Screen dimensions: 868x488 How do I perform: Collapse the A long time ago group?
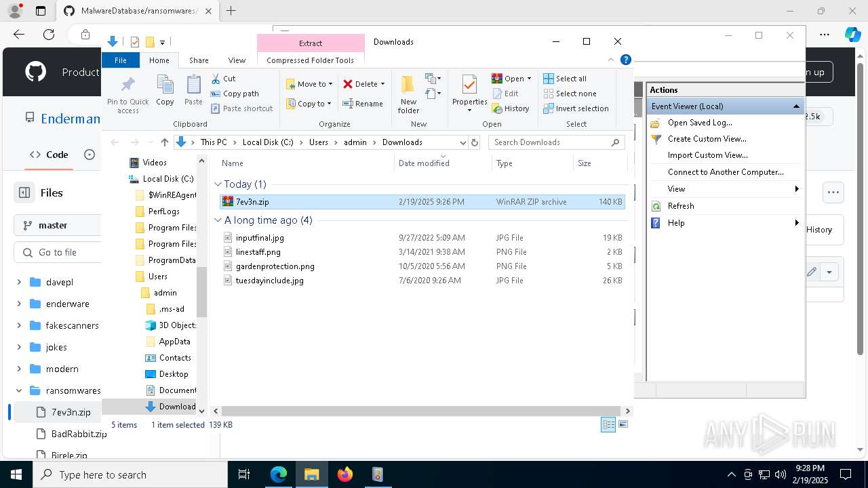pos(218,220)
